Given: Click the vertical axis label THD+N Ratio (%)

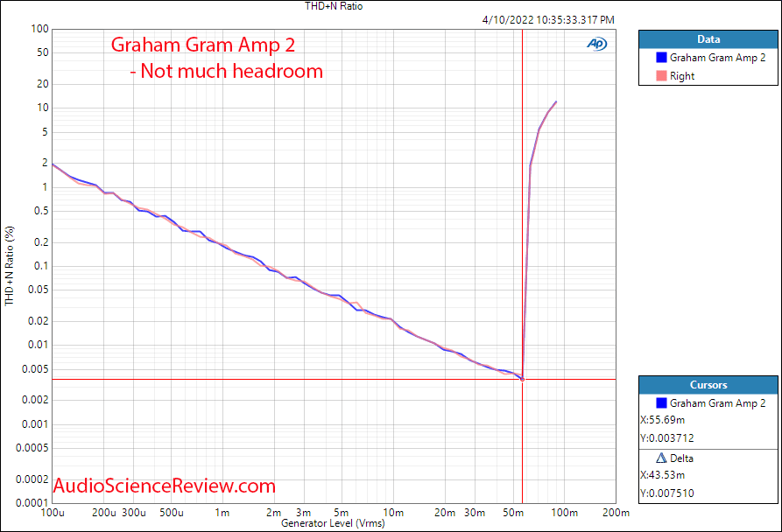Looking at the screenshot, I should pos(10,266).
